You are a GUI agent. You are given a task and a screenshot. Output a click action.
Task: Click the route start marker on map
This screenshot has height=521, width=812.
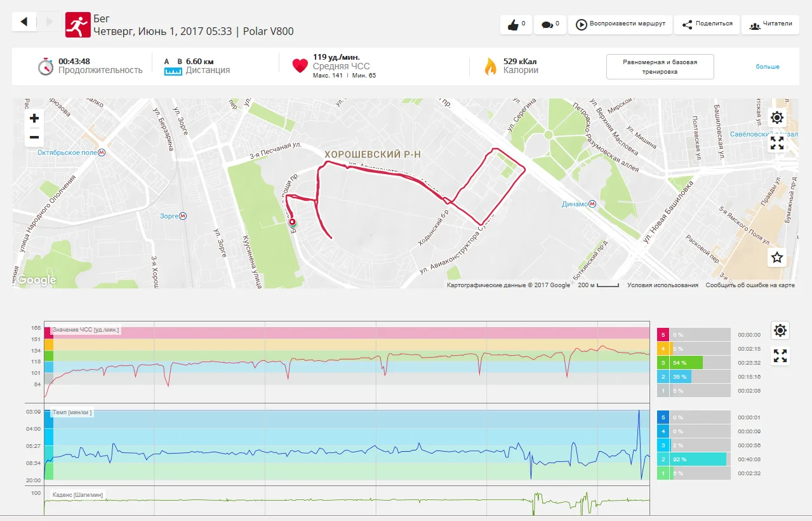click(293, 223)
